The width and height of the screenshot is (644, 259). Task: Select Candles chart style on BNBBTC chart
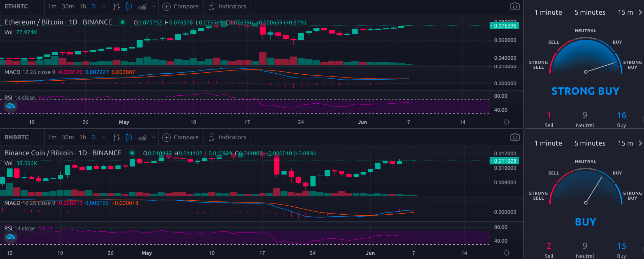[x=129, y=137]
